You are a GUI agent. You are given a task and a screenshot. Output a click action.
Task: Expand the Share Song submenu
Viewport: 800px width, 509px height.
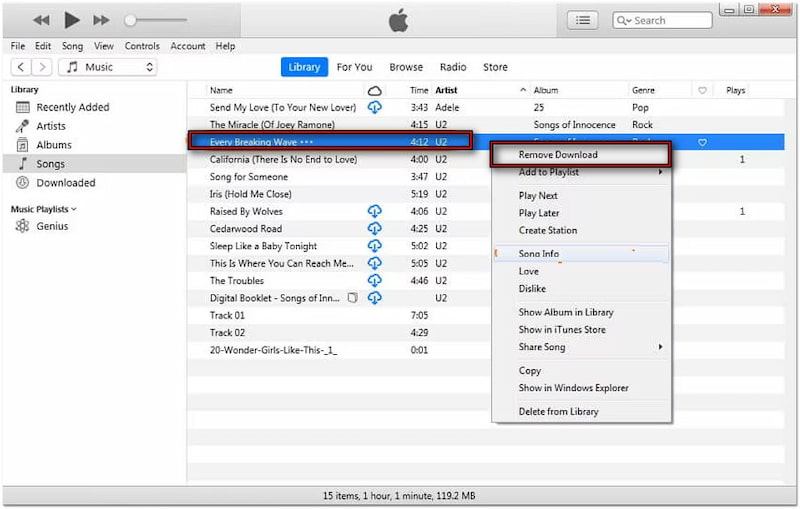coord(581,347)
